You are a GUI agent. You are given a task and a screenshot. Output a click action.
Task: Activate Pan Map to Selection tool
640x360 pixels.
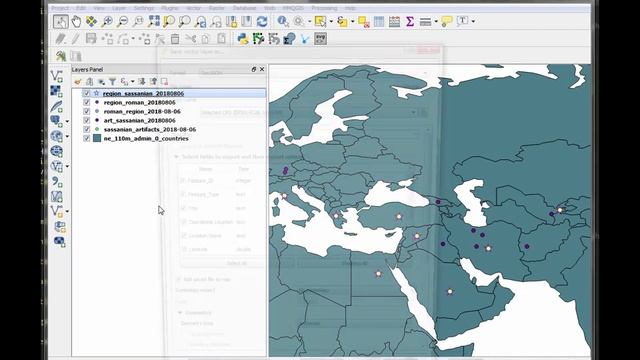click(x=91, y=21)
